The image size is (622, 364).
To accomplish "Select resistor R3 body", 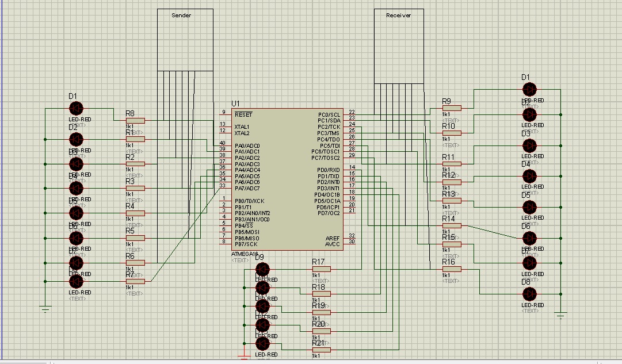I will coord(135,189).
